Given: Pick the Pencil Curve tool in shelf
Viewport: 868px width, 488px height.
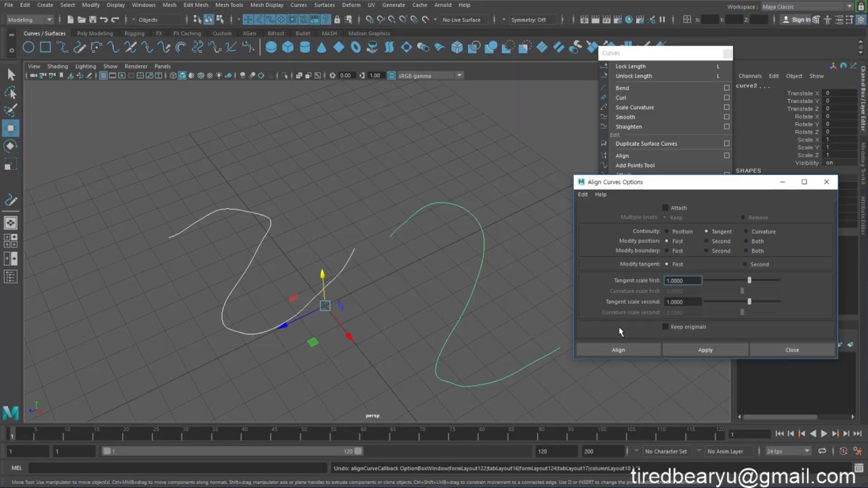Looking at the screenshot, I should [x=79, y=47].
